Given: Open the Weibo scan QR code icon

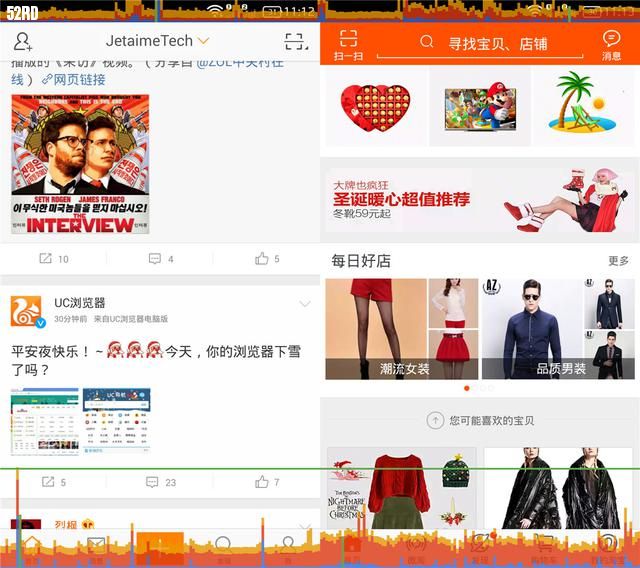Looking at the screenshot, I should coord(296,42).
